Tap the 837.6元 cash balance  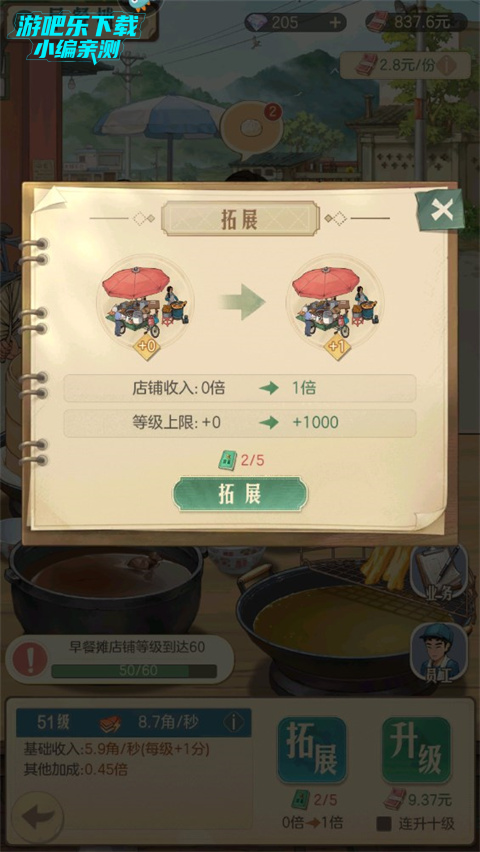(x=416, y=22)
